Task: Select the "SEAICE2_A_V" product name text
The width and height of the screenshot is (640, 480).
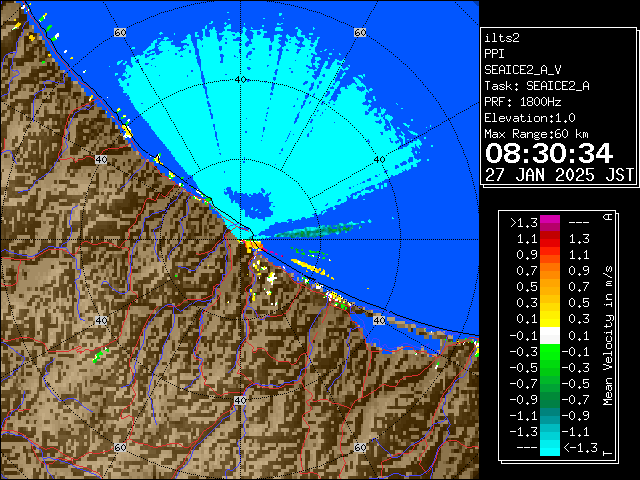Action: point(522,70)
